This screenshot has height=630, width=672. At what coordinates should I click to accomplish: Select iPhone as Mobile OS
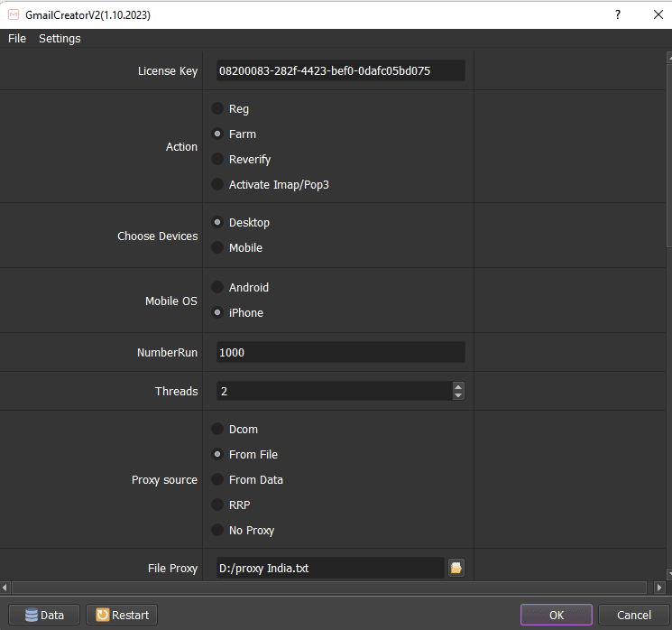pos(217,312)
